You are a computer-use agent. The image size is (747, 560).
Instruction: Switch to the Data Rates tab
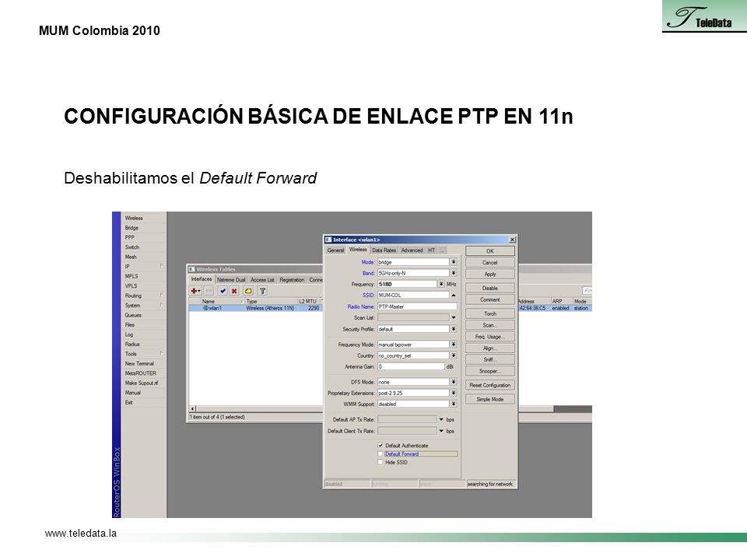[384, 250]
